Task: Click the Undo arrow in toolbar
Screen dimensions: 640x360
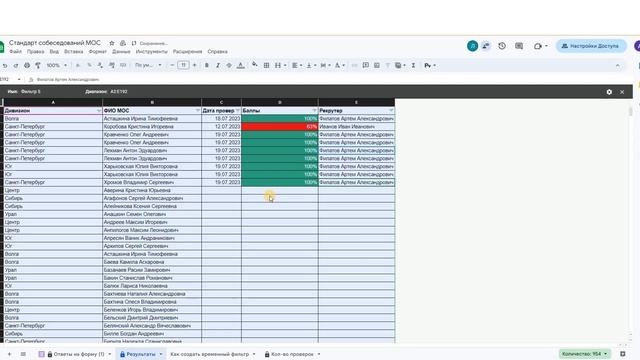Action: (x=5, y=65)
